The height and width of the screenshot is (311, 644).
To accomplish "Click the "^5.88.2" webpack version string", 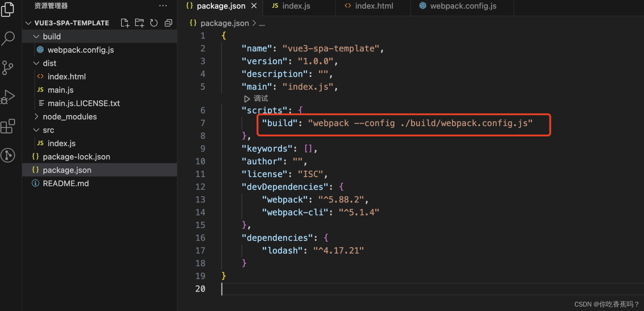I will click(x=341, y=199).
